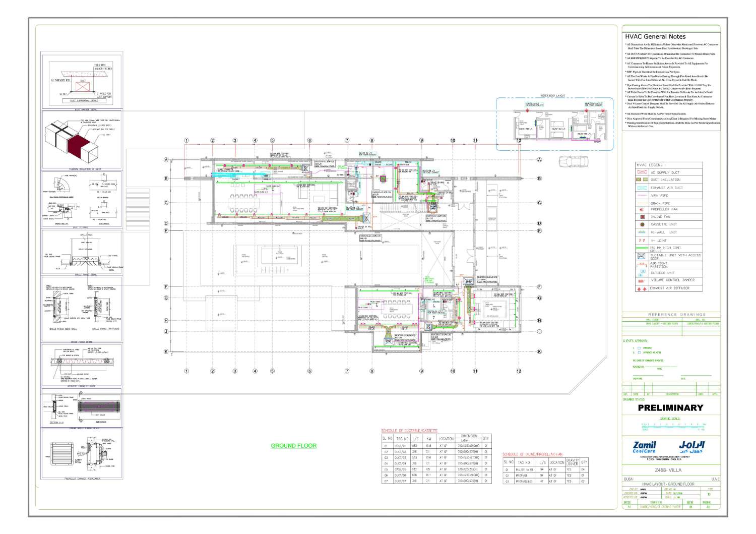Select the DUCT INSULATION symbol in legend
The height and width of the screenshot is (534, 756).
click(x=641, y=180)
